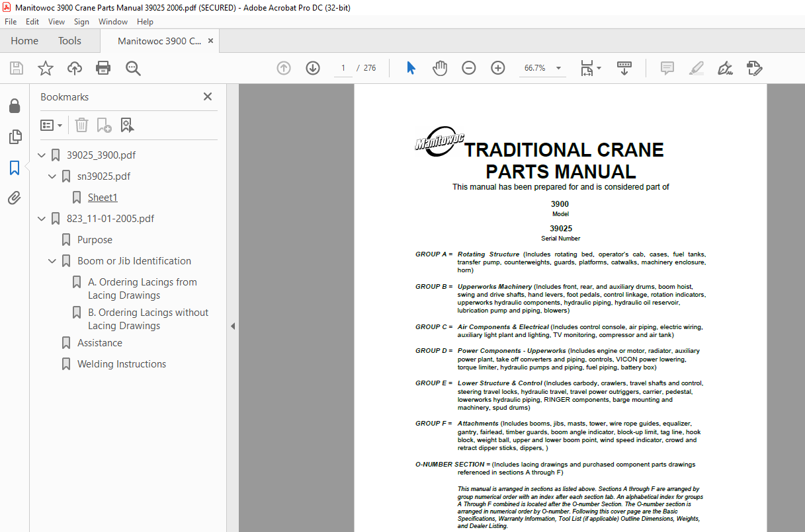Open the Attachments paperclip panel
The height and width of the screenshot is (532, 805).
click(15, 198)
